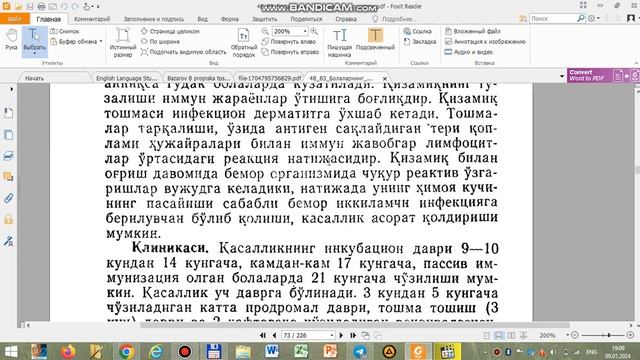The width and height of the screenshot is (640, 360).
Task: Open the bookmarks panel in left sidebar
Action: tap(8, 113)
